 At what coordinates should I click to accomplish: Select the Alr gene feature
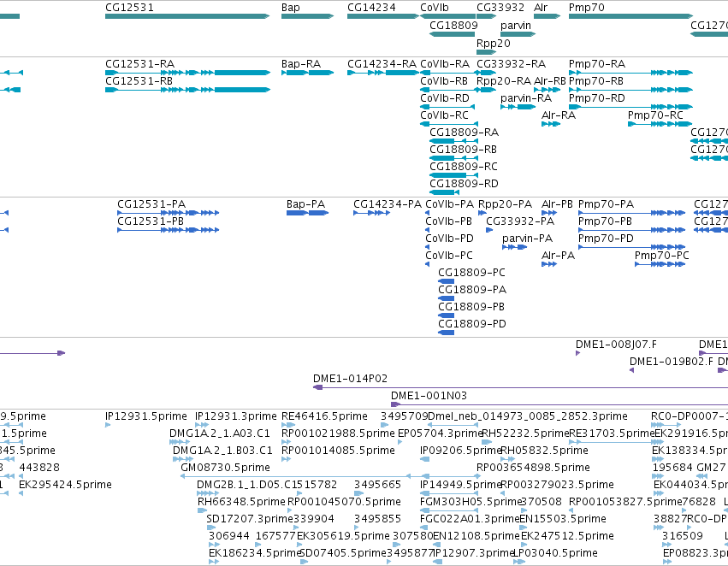coord(547,16)
